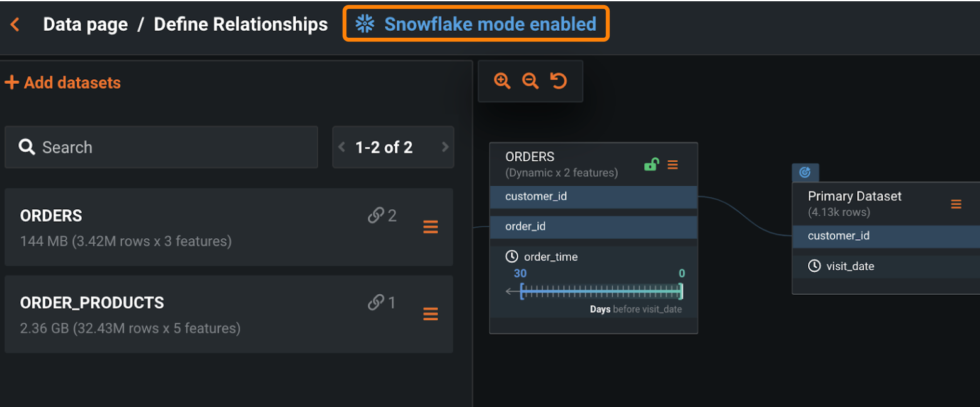Click the green unlock icon on ORDERS
Image resolution: width=980 pixels, height=407 pixels.
tap(651, 164)
